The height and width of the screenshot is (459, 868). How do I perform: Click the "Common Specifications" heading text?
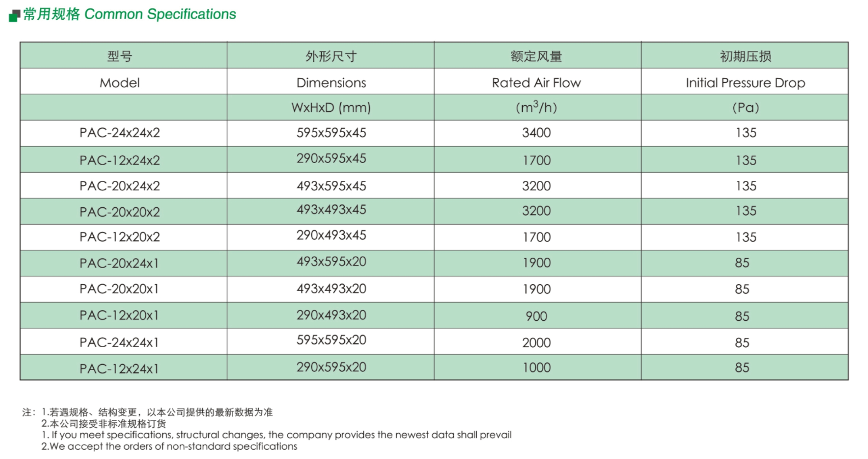[160, 14]
